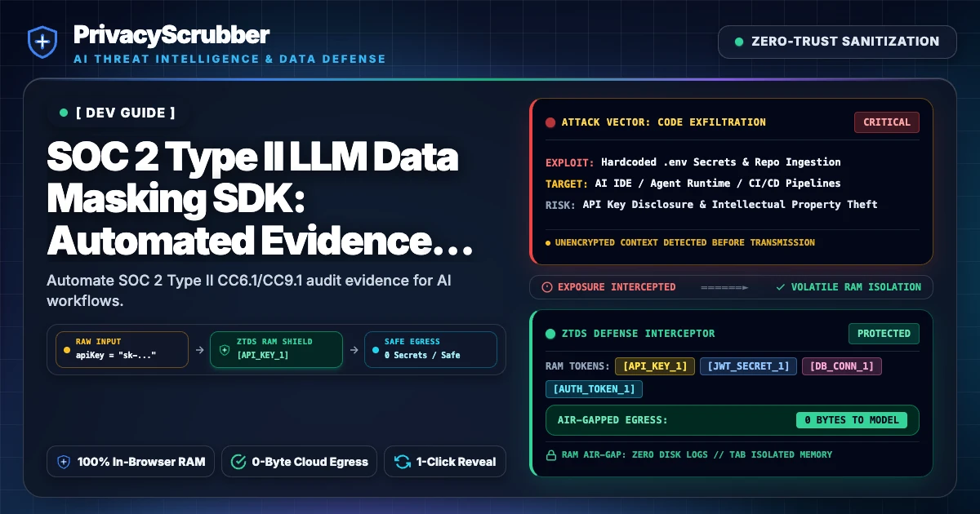Click the shield icon in ZTDS RAM Shield box
Screen dimensions: 980x514
click(x=225, y=348)
